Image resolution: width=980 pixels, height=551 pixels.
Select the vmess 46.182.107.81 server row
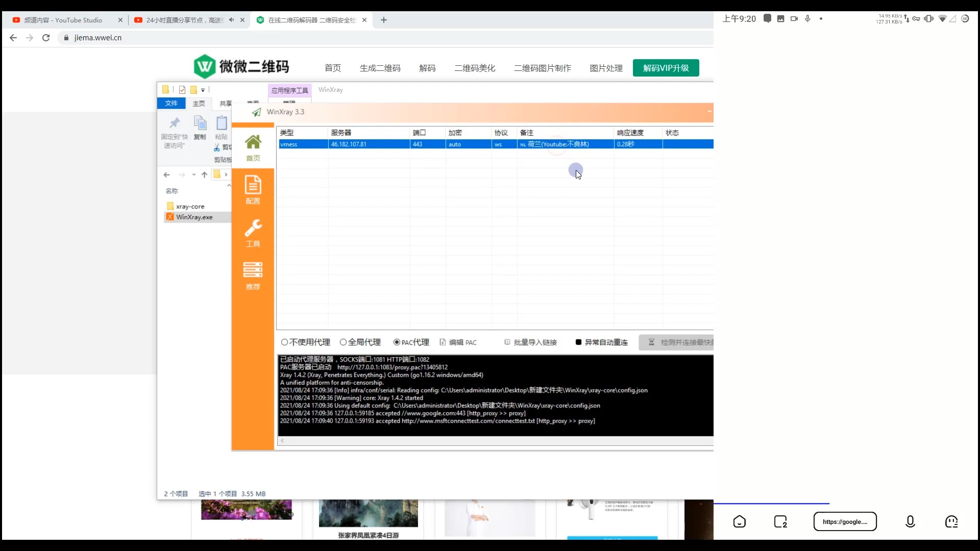click(495, 144)
